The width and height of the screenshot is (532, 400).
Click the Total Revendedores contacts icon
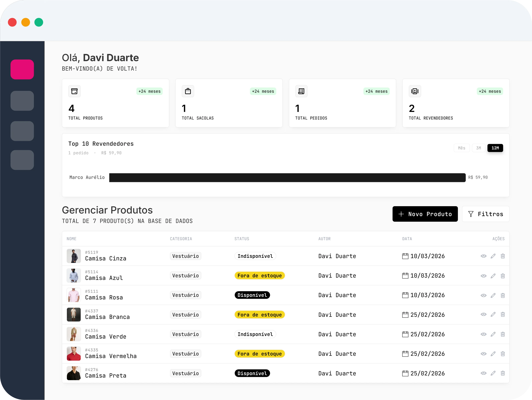pyautogui.click(x=415, y=91)
